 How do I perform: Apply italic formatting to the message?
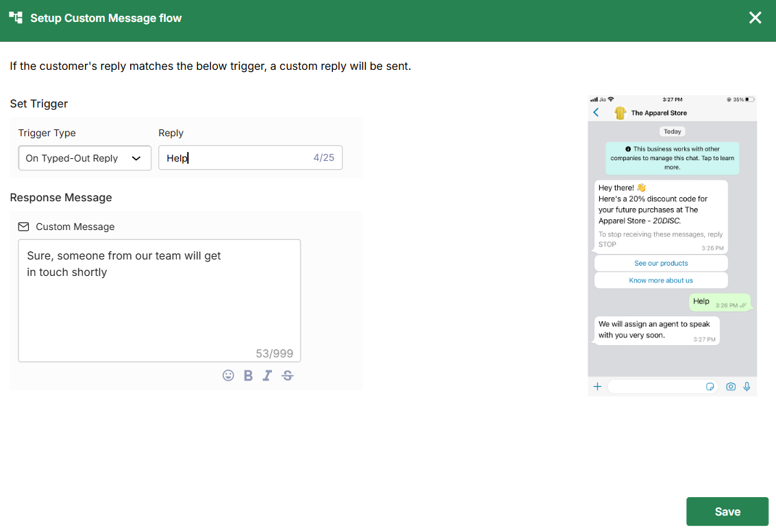point(267,376)
